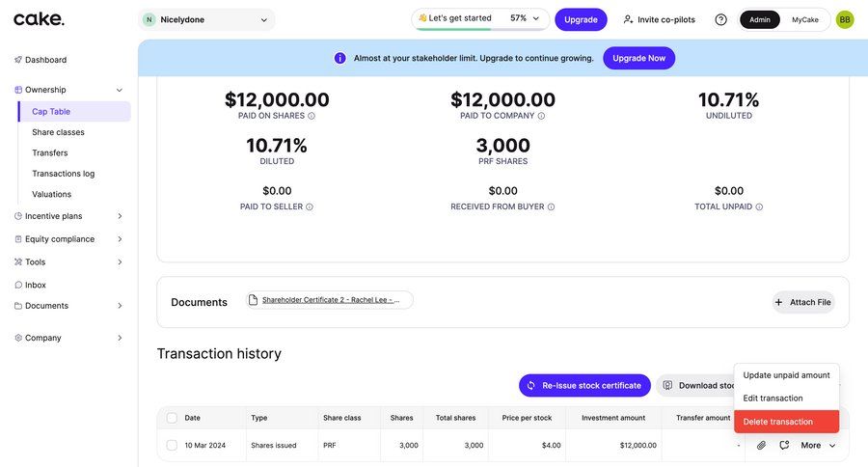The height and width of the screenshot is (467, 868).
Task: Click info icon next to Total Unpaid
Action: (759, 206)
